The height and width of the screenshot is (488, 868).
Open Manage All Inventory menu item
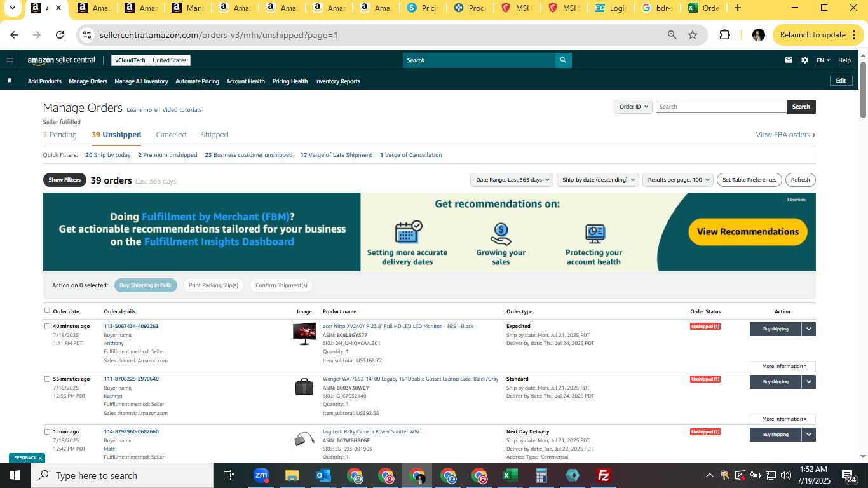pyautogui.click(x=141, y=81)
